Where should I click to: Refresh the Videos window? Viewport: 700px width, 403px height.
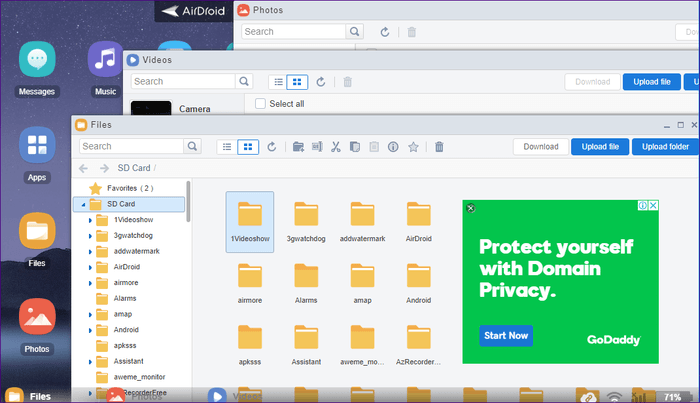click(321, 82)
